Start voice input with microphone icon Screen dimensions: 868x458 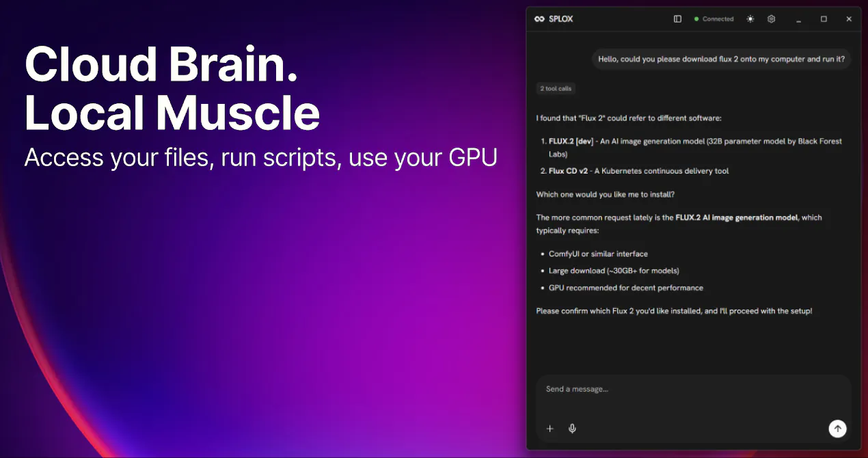572,429
